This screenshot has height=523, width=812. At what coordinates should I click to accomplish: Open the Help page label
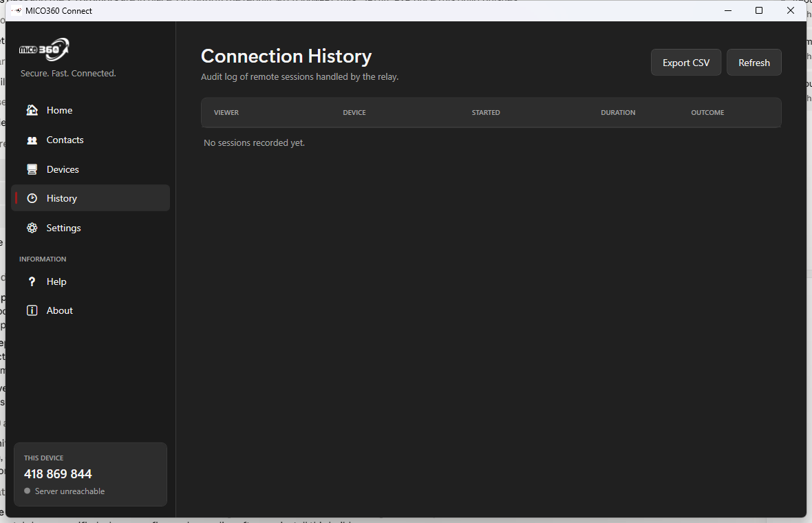point(56,281)
